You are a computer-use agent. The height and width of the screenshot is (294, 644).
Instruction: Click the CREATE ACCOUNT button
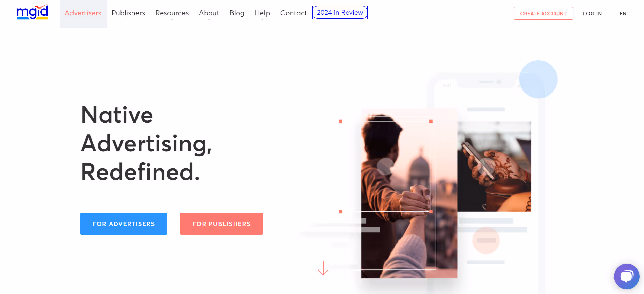point(543,14)
